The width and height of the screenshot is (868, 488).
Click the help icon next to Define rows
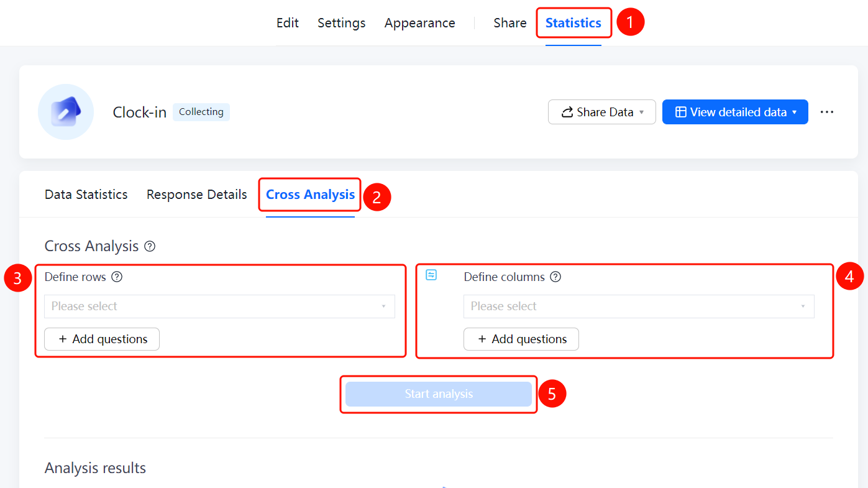tap(117, 277)
